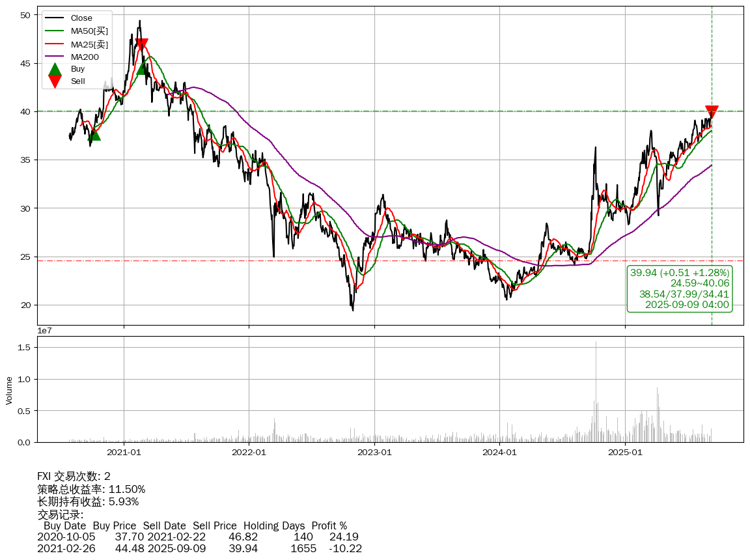The height and width of the screenshot is (560, 750).
Task: Click the green Buy triangle in the legend
Action: pyautogui.click(x=55, y=69)
